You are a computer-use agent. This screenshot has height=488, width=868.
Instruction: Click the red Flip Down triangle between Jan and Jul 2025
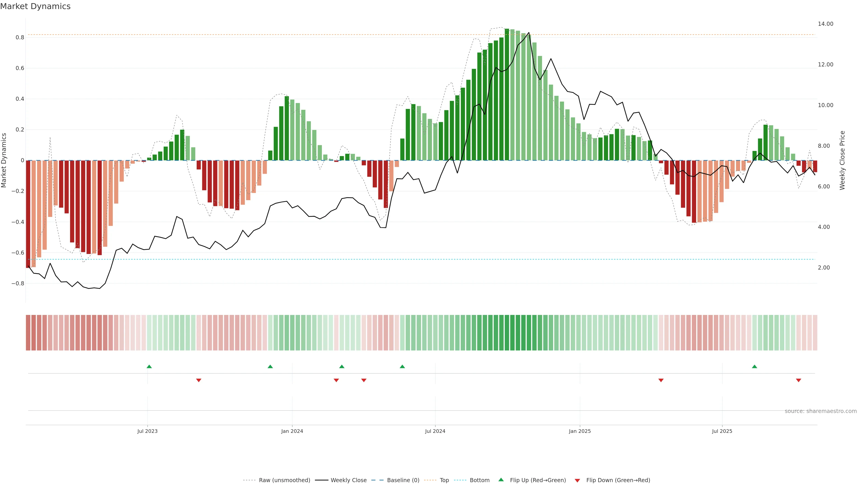[661, 380]
